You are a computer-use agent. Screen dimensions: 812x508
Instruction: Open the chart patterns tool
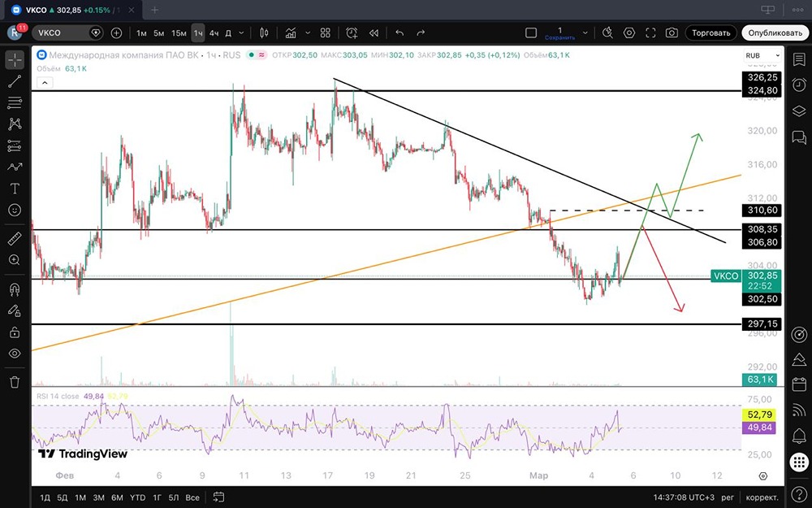(15, 124)
